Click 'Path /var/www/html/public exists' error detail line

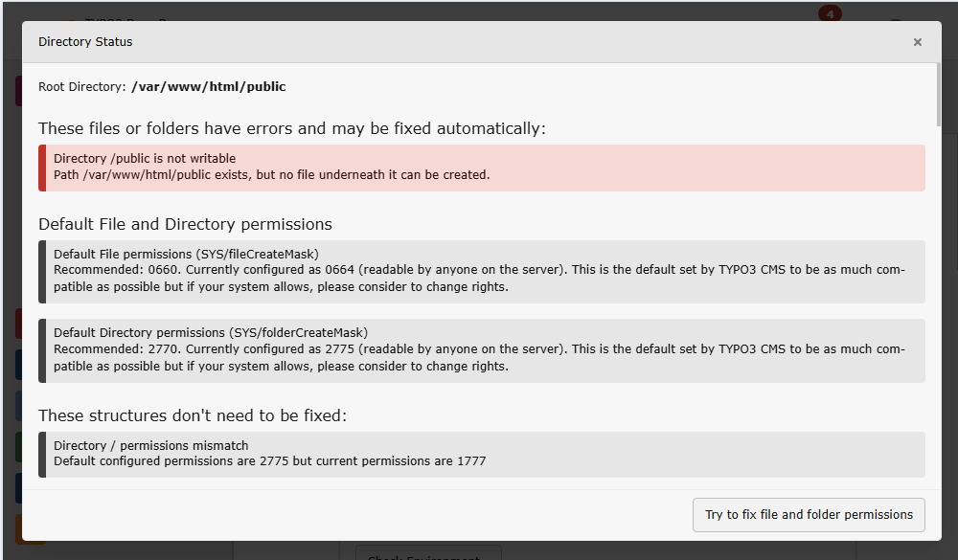(272, 175)
